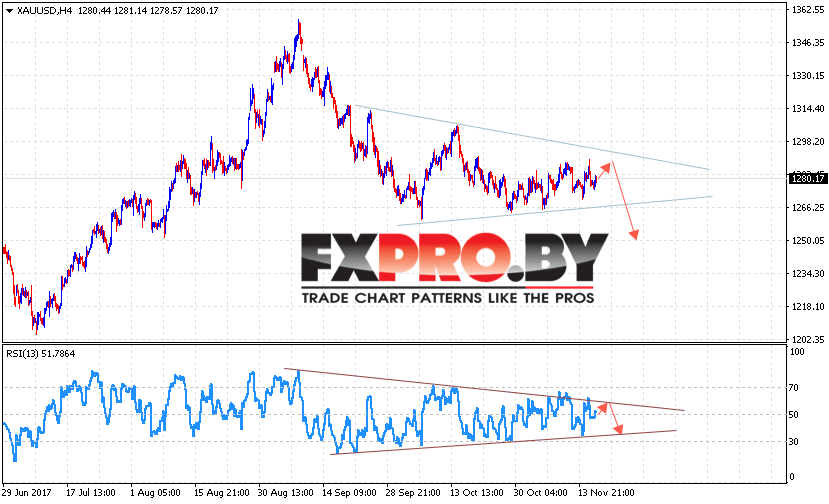Choose the 14 Sep 09:00 date label
The image size is (829, 504).
[349, 492]
